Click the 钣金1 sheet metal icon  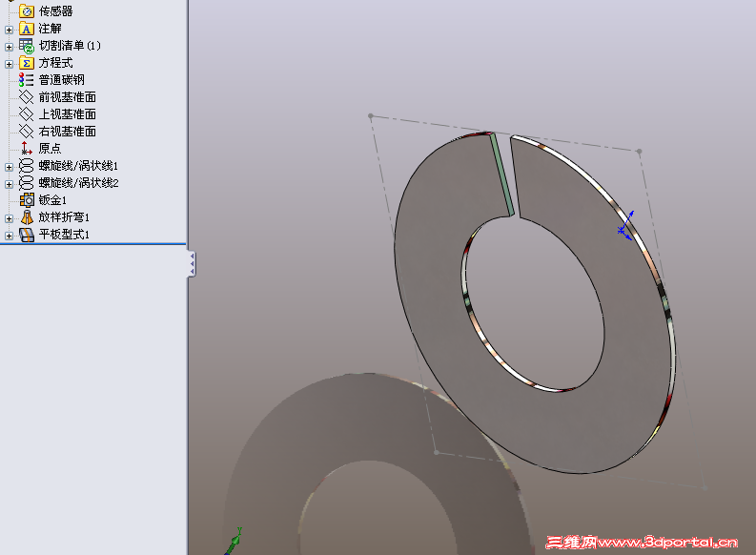27,199
